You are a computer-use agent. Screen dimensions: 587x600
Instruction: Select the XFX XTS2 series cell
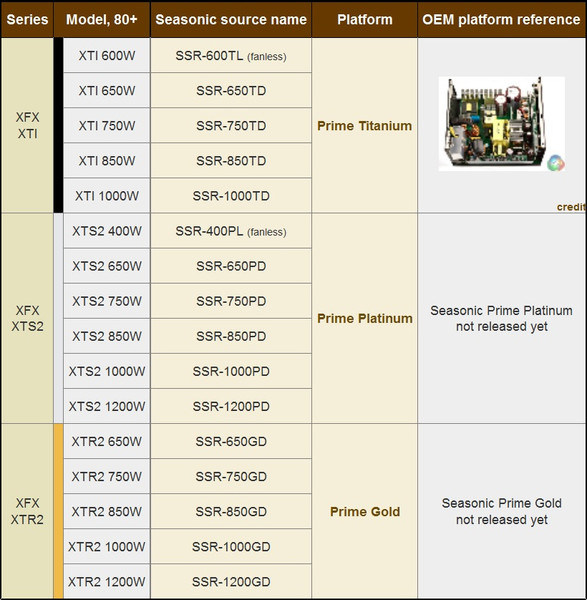tap(27, 318)
